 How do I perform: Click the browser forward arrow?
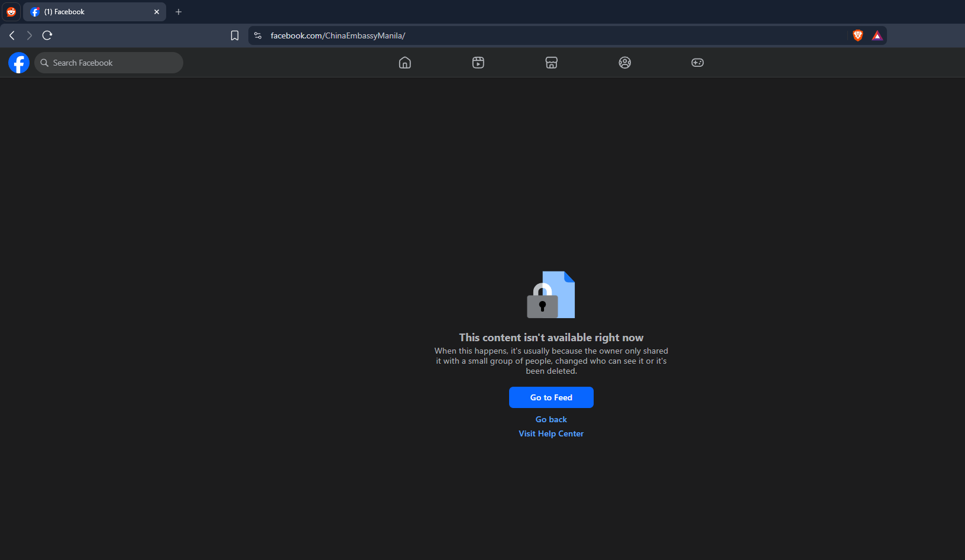click(29, 35)
